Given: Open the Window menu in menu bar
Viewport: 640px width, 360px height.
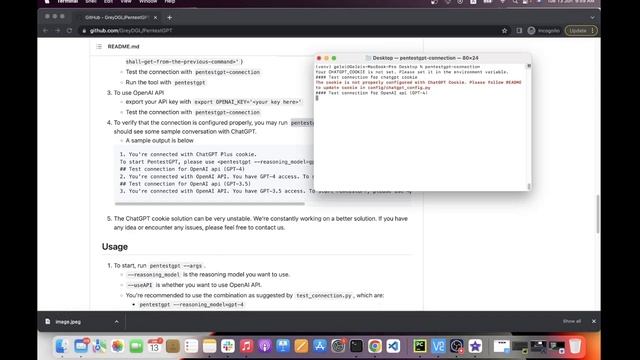Looking at the screenshot, I should 148,2.
